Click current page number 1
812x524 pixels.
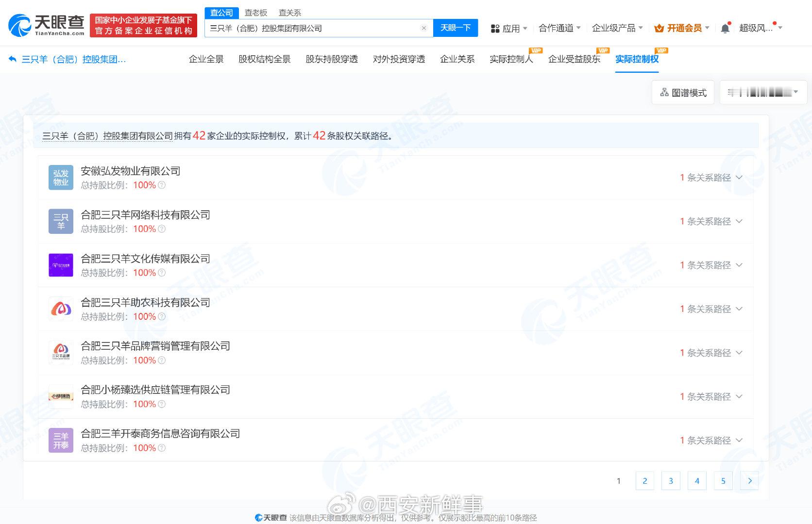coord(619,481)
